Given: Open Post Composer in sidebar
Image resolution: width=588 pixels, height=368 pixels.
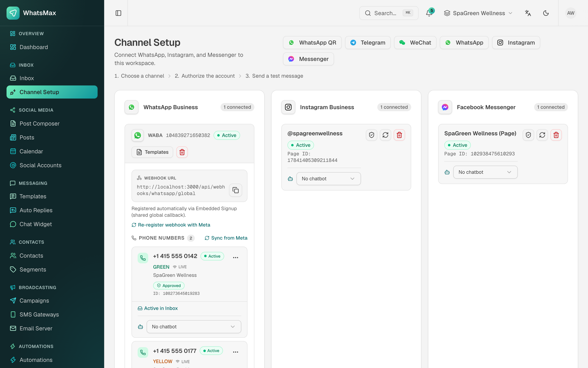Looking at the screenshot, I should 52,124.
